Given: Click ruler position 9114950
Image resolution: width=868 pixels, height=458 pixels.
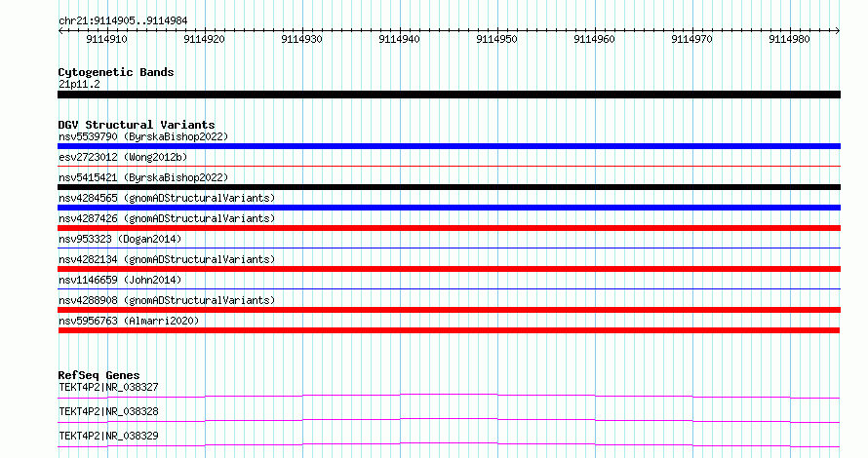Looking at the screenshot, I should [x=496, y=39].
